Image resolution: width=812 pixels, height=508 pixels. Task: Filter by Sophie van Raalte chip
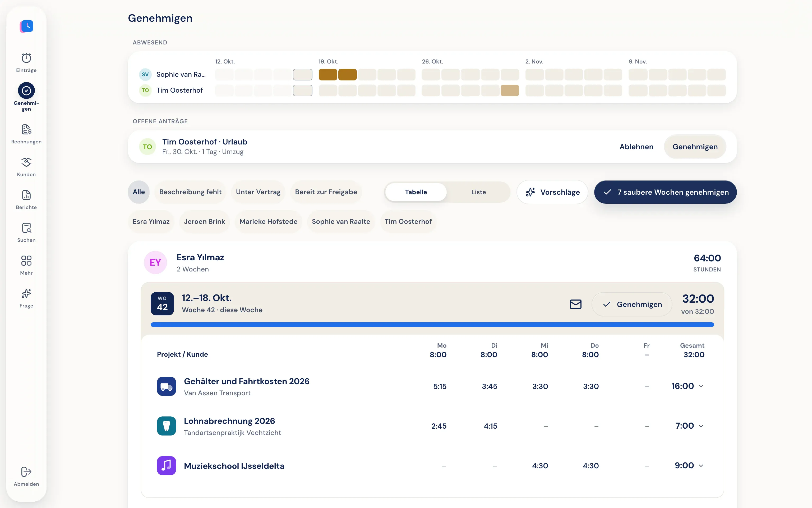tap(341, 221)
